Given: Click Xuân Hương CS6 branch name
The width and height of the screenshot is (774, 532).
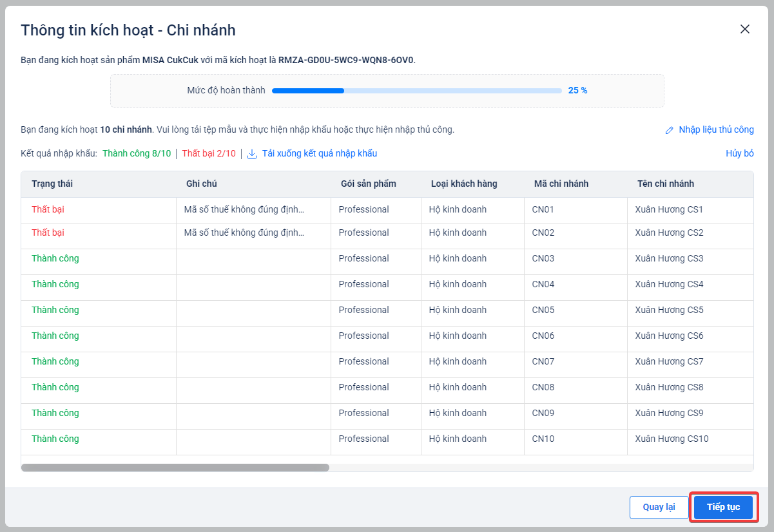Looking at the screenshot, I should tap(669, 336).
